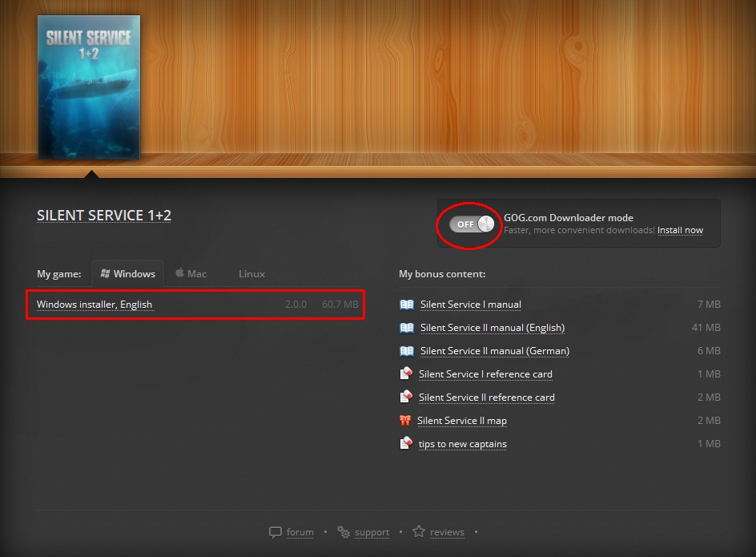This screenshot has height=557, width=756.
Task: Click gift icon beside Silent Service II map
Action: (x=405, y=421)
